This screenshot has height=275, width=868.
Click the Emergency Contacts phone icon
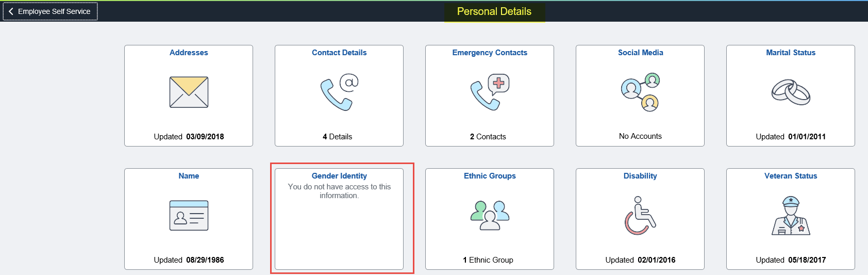click(x=490, y=92)
